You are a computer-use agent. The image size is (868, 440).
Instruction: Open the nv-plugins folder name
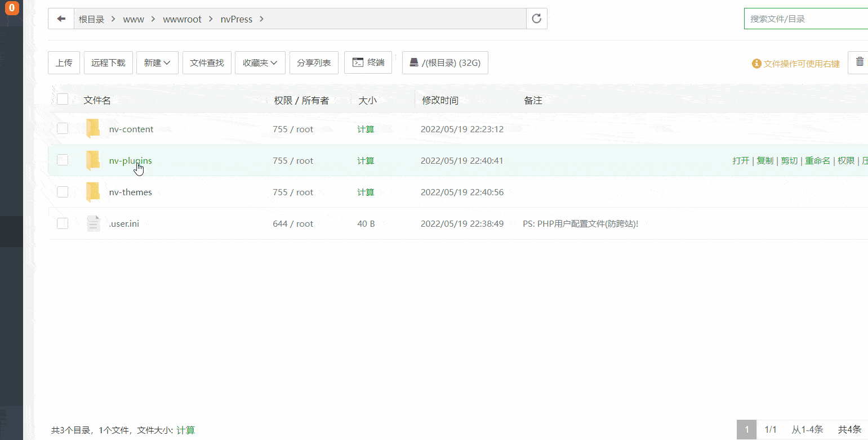(131, 160)
